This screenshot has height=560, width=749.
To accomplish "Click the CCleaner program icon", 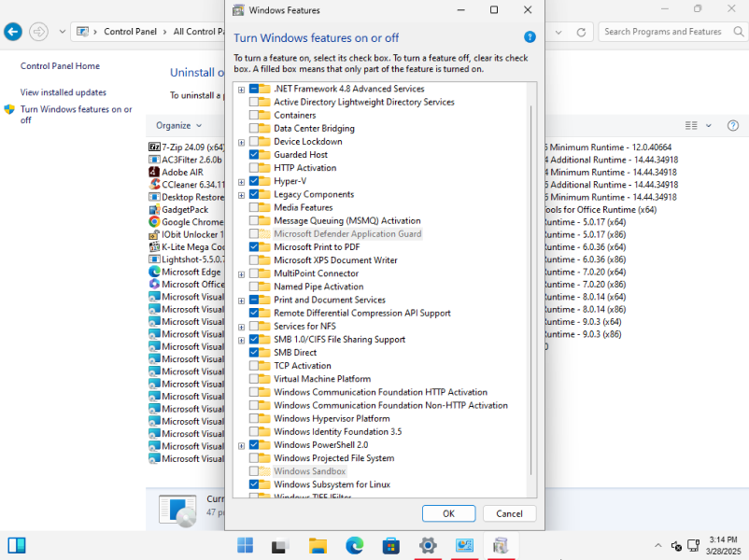I will pos(154,184).
